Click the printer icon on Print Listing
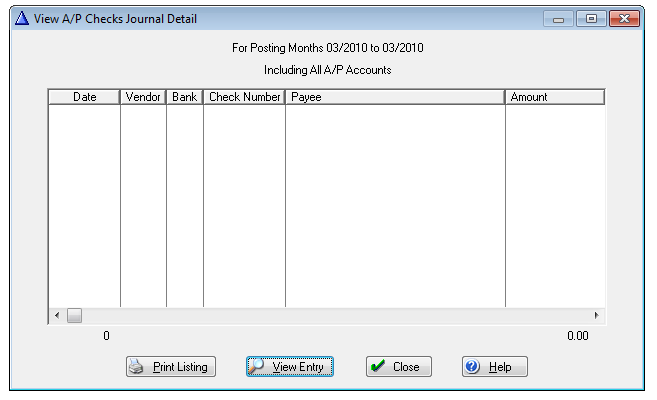The height and width of the screenshot is (400, 657). [x=139, y=367]
